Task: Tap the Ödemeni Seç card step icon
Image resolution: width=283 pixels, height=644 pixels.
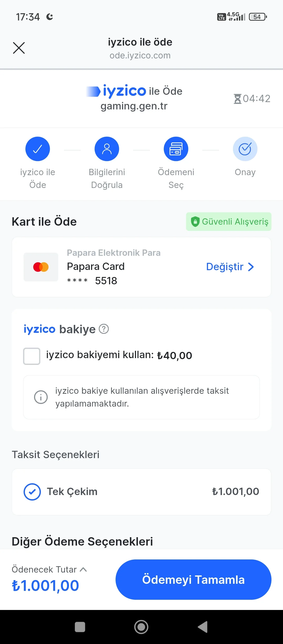Action: click(176, 149)
